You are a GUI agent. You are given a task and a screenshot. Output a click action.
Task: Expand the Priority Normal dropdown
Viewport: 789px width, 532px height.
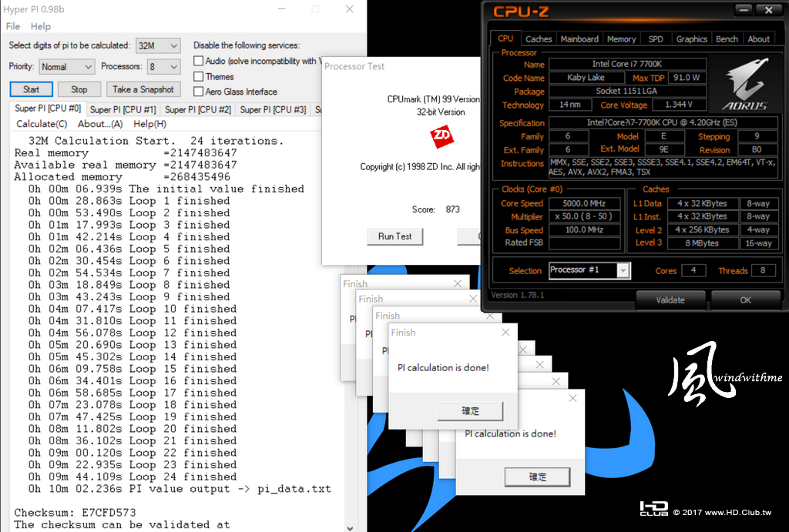(x=66, y=66)
